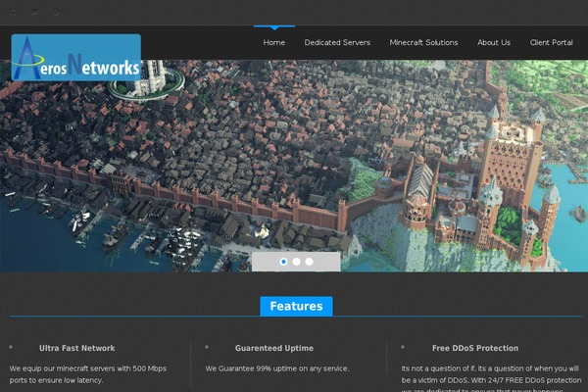Click text "Its not a question of if"
The height and width of the screenshot is (392, 588).
tap(438, 368)
